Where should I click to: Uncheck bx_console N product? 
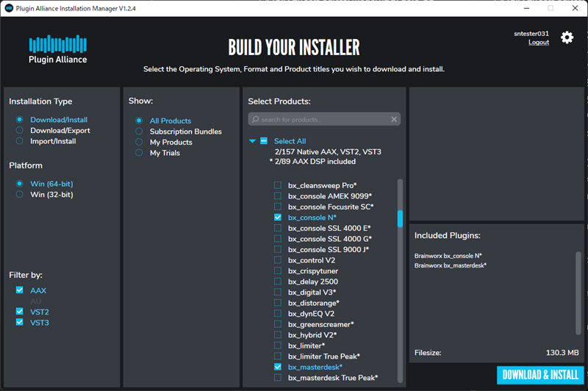coord(278,217)
